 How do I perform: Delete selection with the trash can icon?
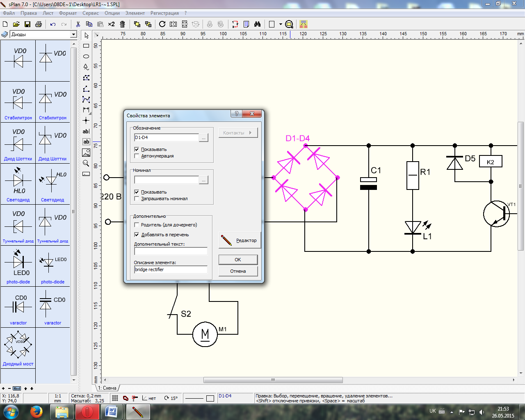pos(122,24)
